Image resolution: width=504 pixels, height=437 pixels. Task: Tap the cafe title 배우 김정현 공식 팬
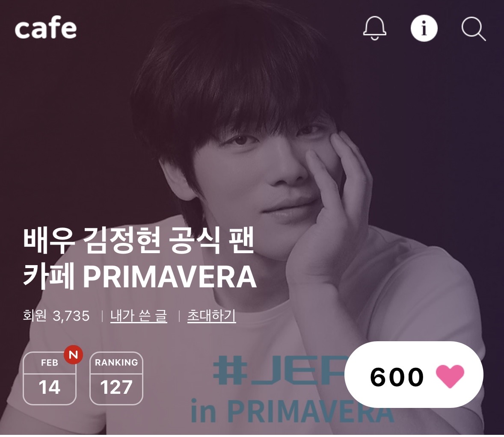139,240
